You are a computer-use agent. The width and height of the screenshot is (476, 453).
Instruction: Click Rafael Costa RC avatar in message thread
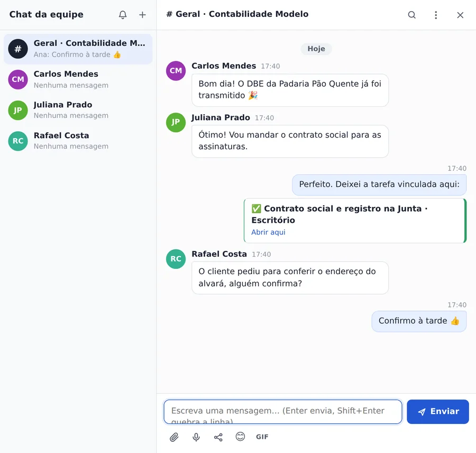tap(176, 259)
